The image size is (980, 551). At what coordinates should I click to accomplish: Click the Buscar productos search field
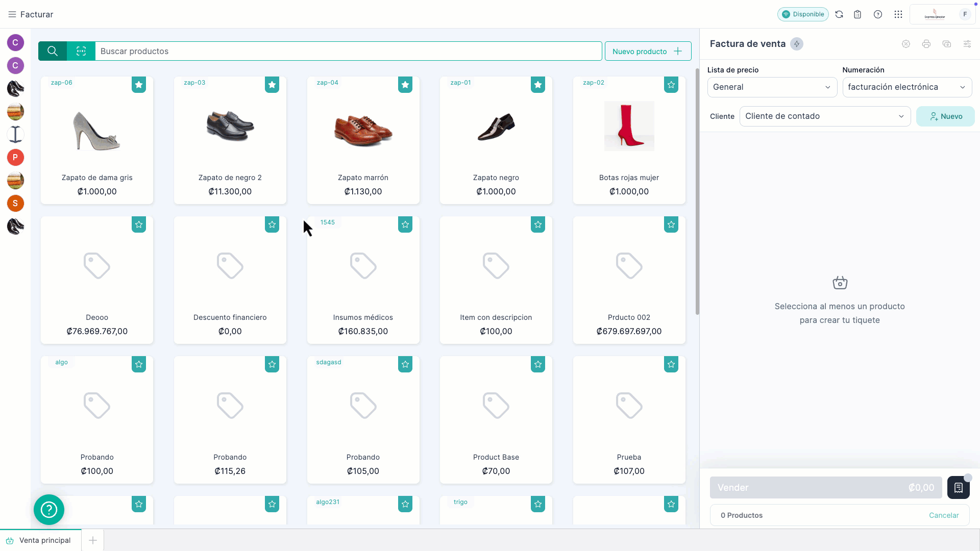point(348,51)
